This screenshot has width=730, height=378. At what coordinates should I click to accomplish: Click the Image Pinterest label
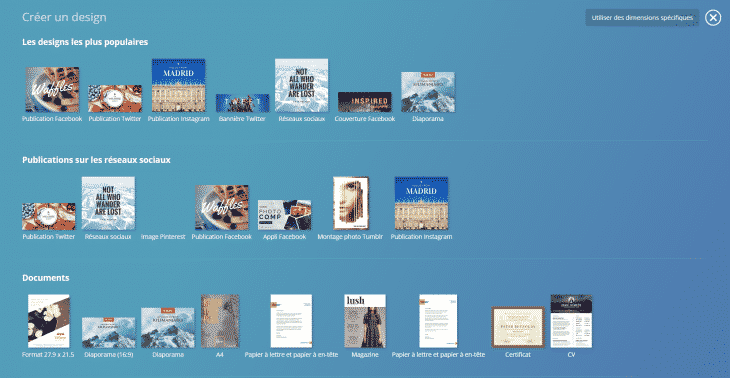[x=163, y=237]
